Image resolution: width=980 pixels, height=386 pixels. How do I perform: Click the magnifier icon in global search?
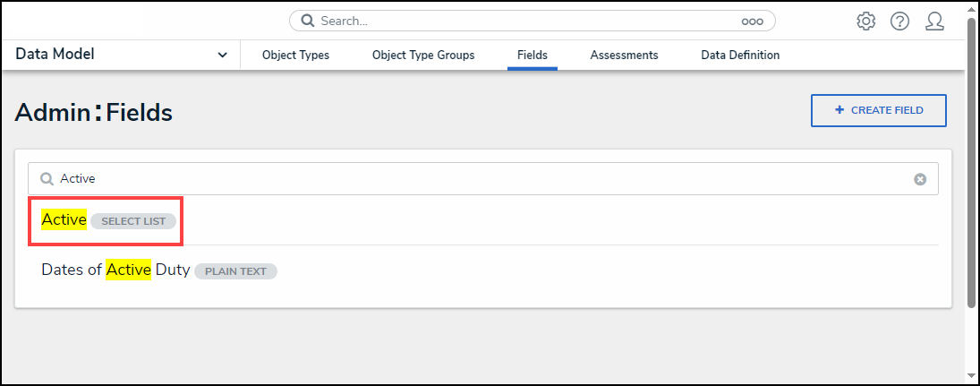click(307, 21)
